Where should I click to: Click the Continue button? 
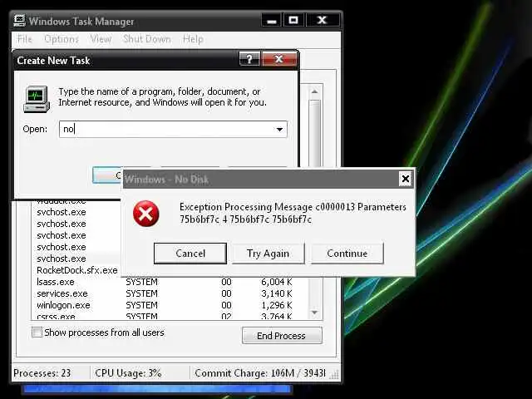[347, 253]
